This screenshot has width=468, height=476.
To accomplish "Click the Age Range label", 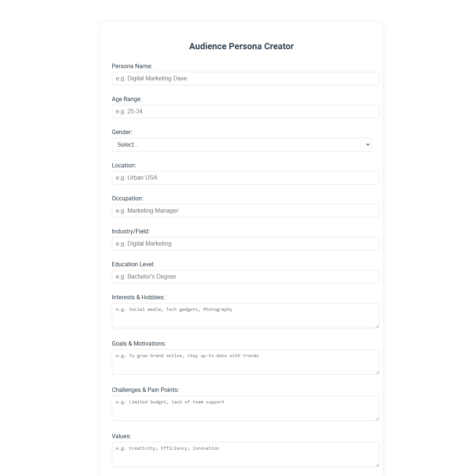I will 127,99.
